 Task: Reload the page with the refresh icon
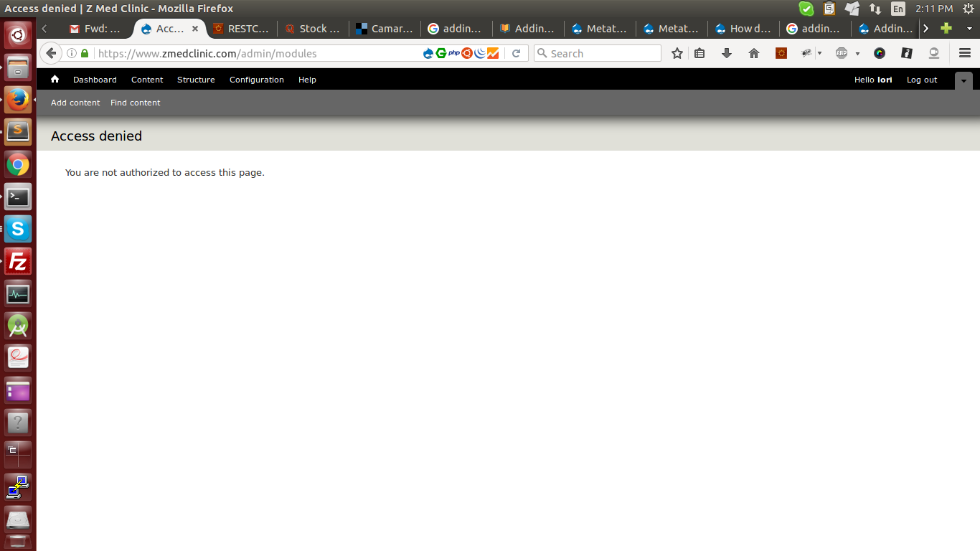pos(516,53)
